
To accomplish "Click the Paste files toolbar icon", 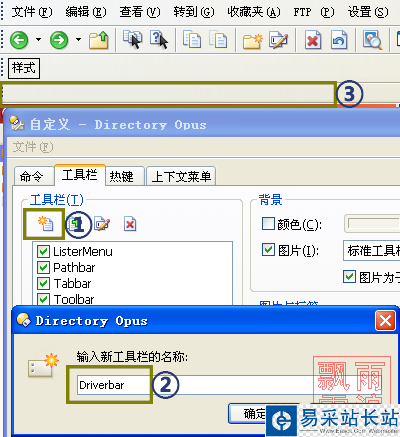I will 218,39.
